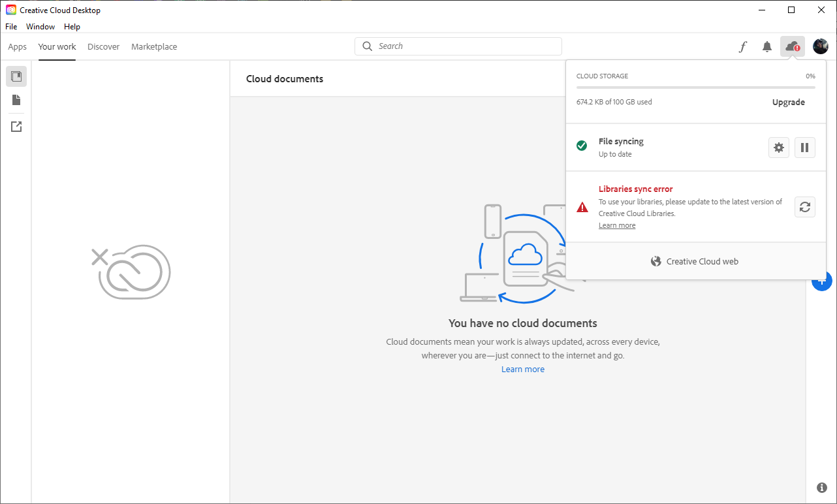
Task: Select the Cloud documents sidebar icon
Action: click(16, 76)
